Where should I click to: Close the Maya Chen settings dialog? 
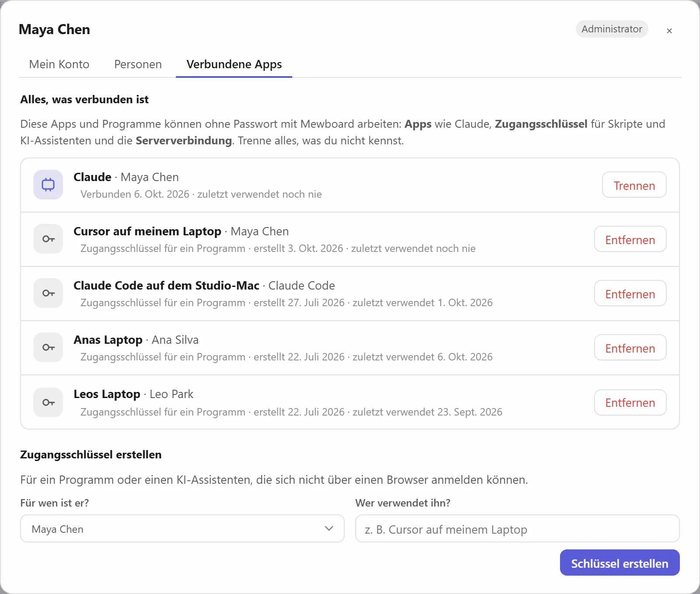click(x=669, y=31)
